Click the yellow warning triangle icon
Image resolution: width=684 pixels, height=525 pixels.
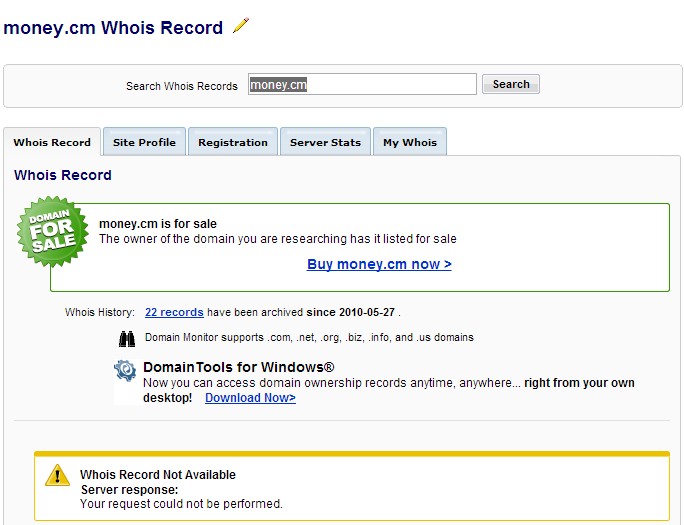(57, 475)
